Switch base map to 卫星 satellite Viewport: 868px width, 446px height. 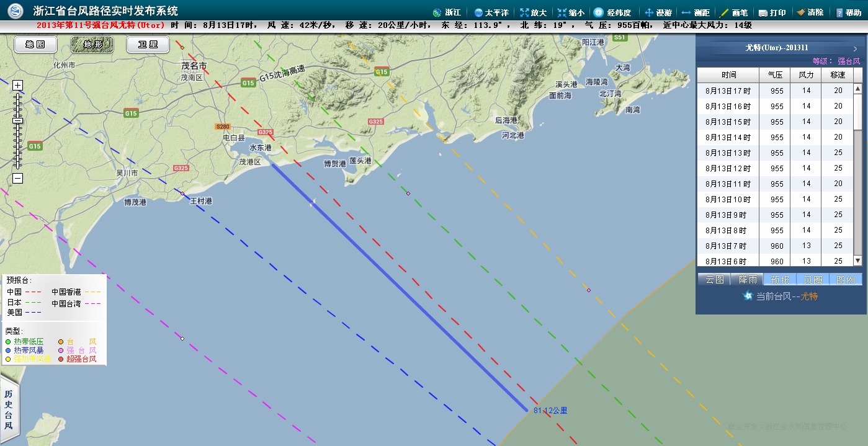(148, 45)
